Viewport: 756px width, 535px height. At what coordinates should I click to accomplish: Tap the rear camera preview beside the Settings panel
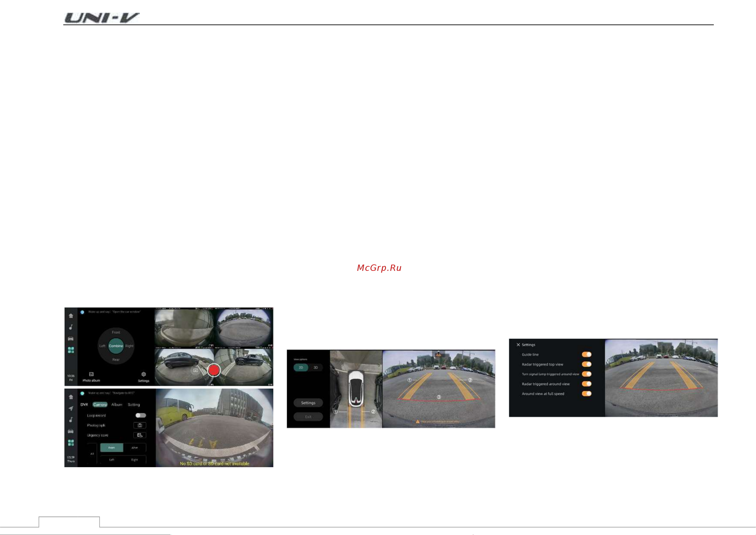point(661,378)
